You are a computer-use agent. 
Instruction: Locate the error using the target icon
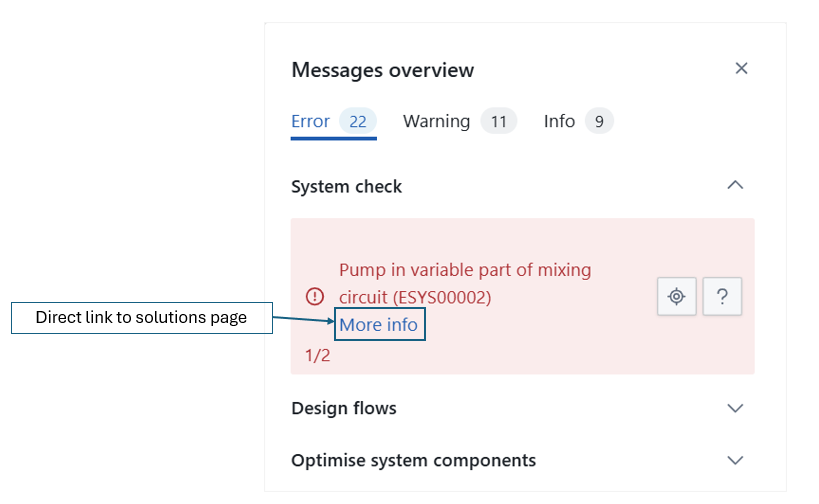(x=677, y=297)
